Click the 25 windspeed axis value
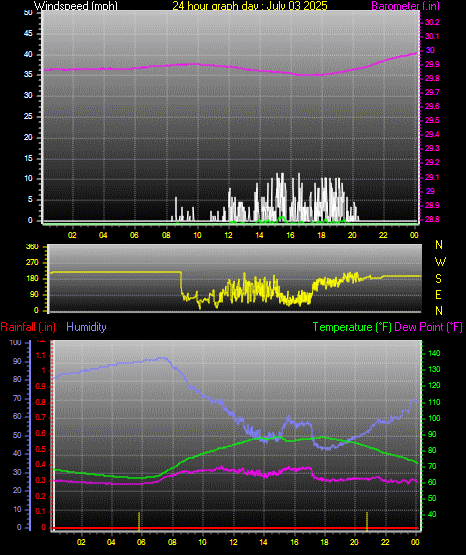Image resolution: width=466 pixels, height=555 pixels. [x=28, y=116]
